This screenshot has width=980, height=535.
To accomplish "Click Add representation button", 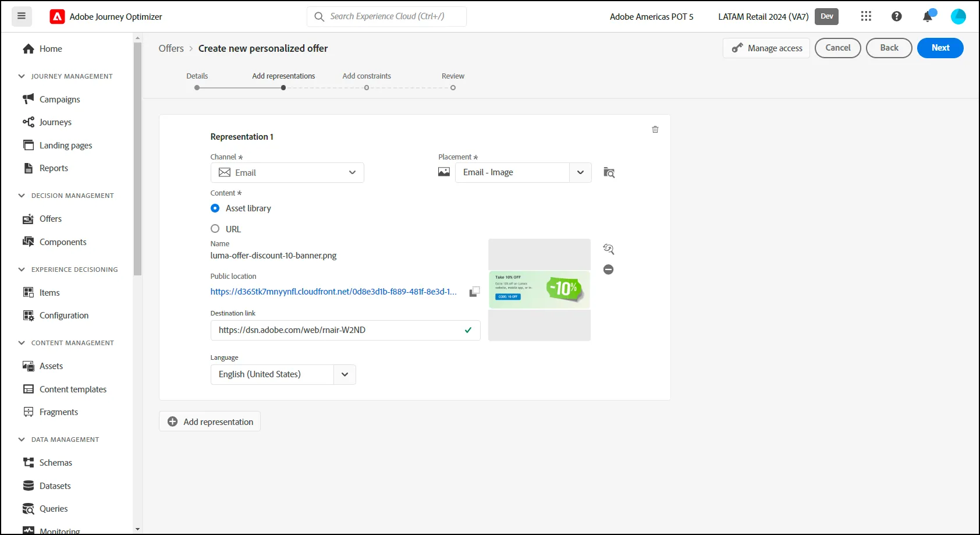I will point(210,421).
